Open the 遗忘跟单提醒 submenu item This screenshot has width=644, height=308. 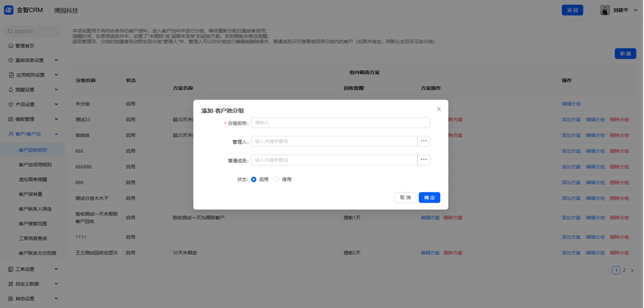coord(33,179)
